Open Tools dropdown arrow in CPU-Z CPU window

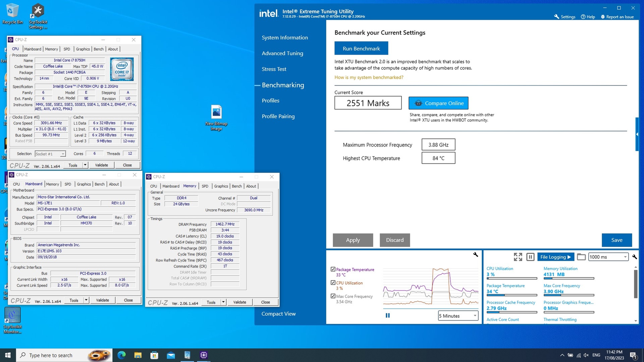pyautogui.click(x=85, y=165)
